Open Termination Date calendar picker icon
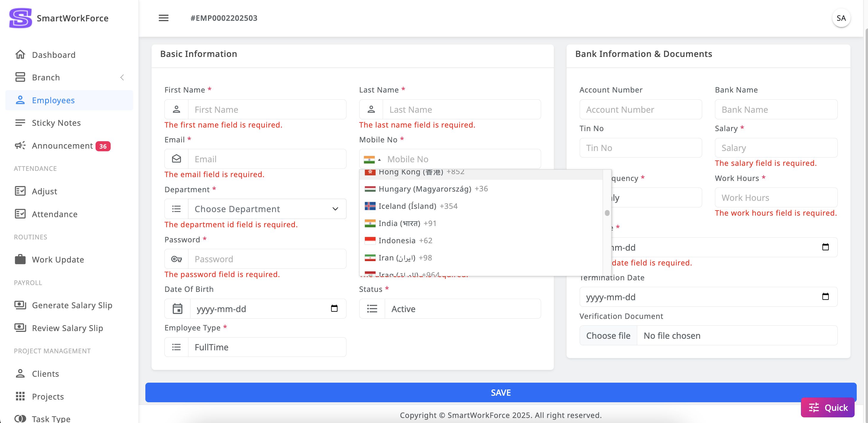Screen dimensions: 868x423 tap(825, 297)
